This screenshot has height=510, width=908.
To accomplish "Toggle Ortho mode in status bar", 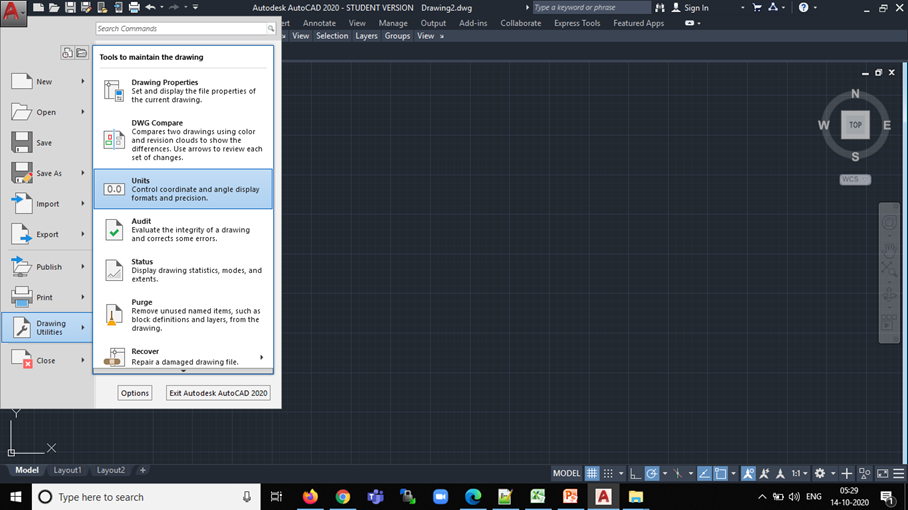I will pos(635,474).
